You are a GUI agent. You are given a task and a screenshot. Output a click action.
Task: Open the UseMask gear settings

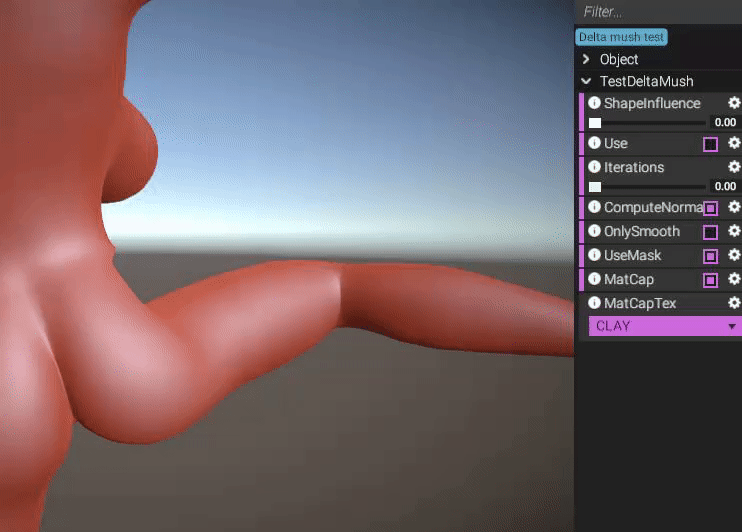[734, 255]
